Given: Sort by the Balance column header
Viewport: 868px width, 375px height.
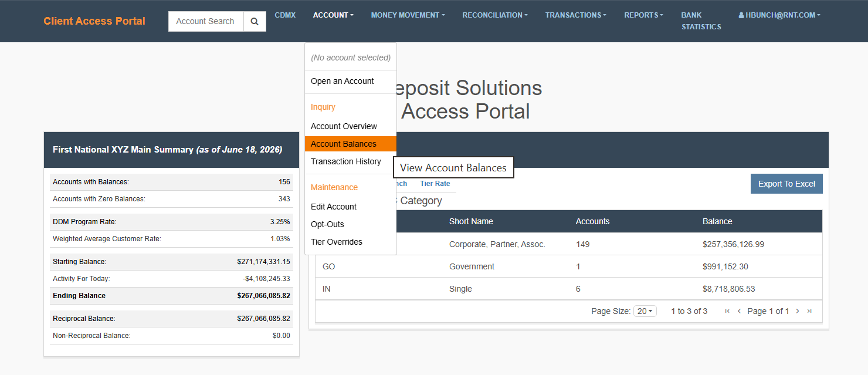Looking at the screenshot, I should pos(717,221).
